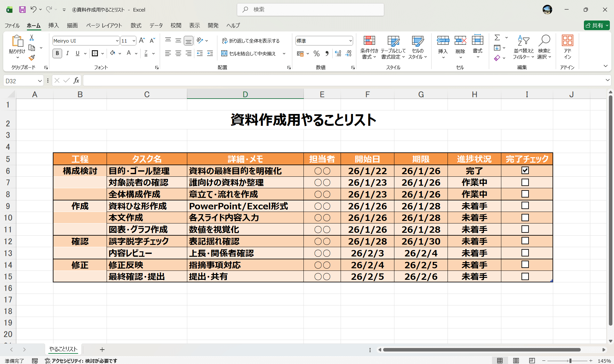Uncheck the 目的・ゴール整理 completion checkbox
Screen dimensions: 614x364
point(524,170)
